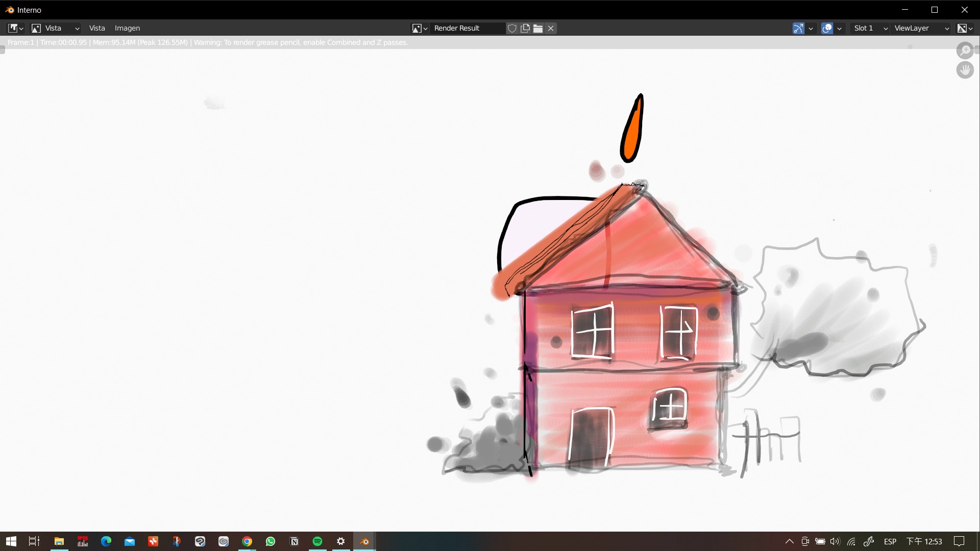Click the open image folder icon
980x551 pixels.
click(538, 28)
